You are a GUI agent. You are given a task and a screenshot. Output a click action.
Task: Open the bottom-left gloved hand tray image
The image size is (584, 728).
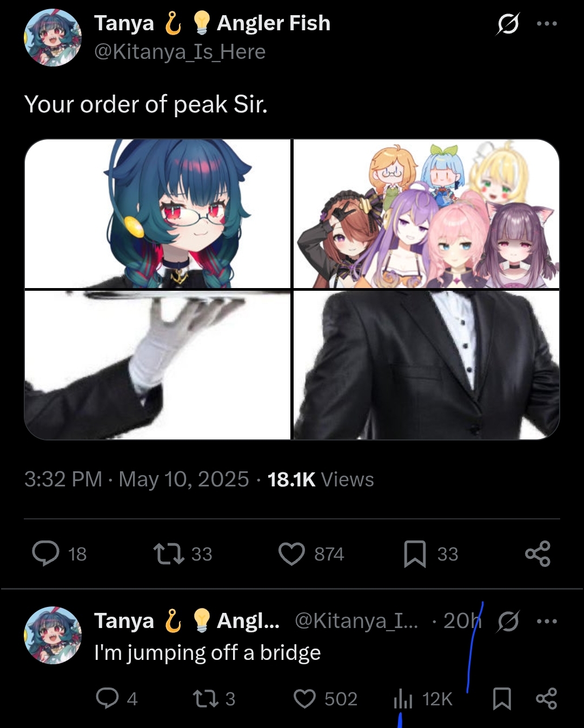(x=157, y=365)
